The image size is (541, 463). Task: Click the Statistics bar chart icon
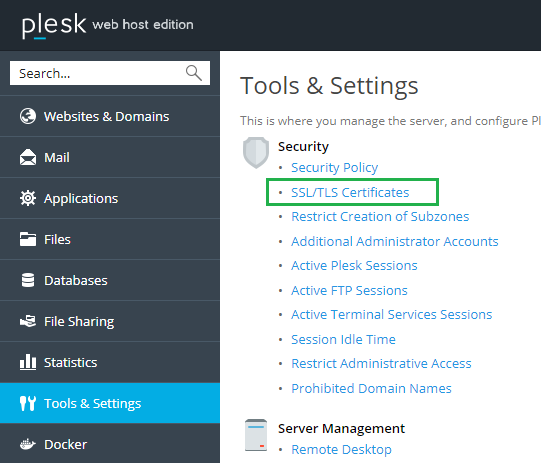tap(28, 362)
